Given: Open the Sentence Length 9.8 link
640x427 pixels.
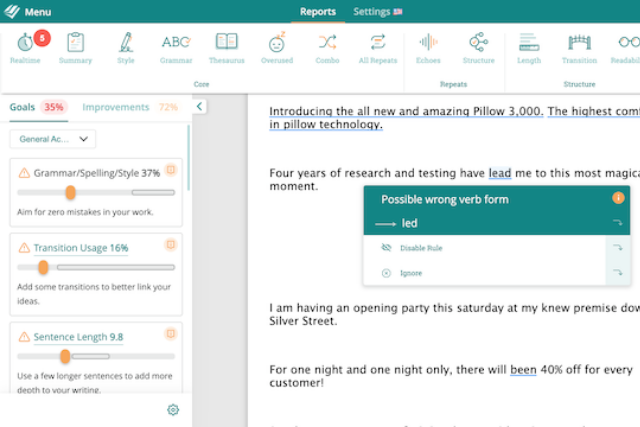Looking at the screenshot, I should point(78,337).
